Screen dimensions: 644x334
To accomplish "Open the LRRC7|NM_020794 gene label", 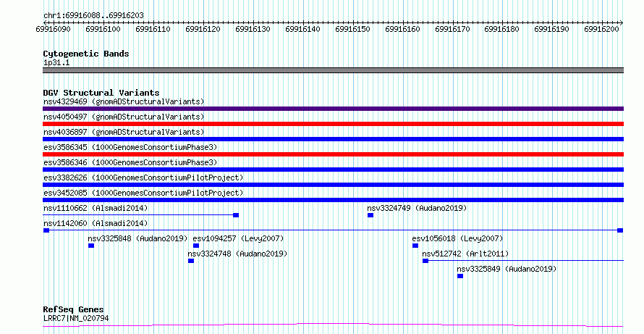I will [x=76, y=318].
